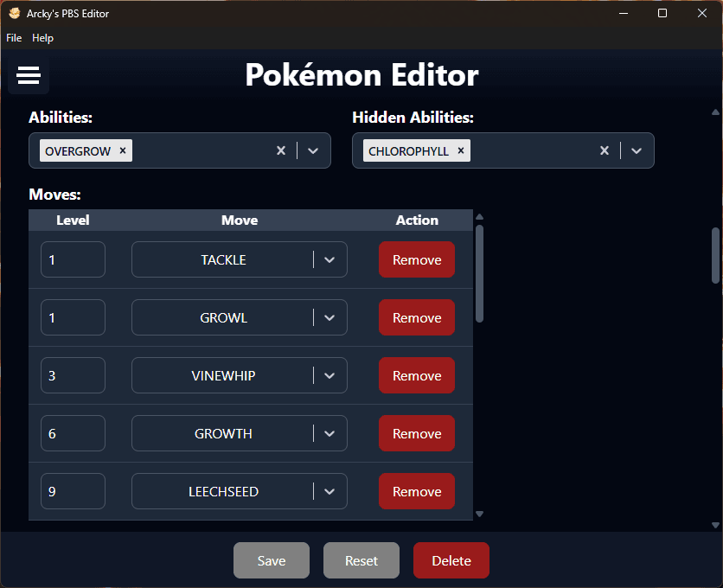Expand the Abilities dropdown
Viewport: 723px width, 588px height.
[313, 150]
